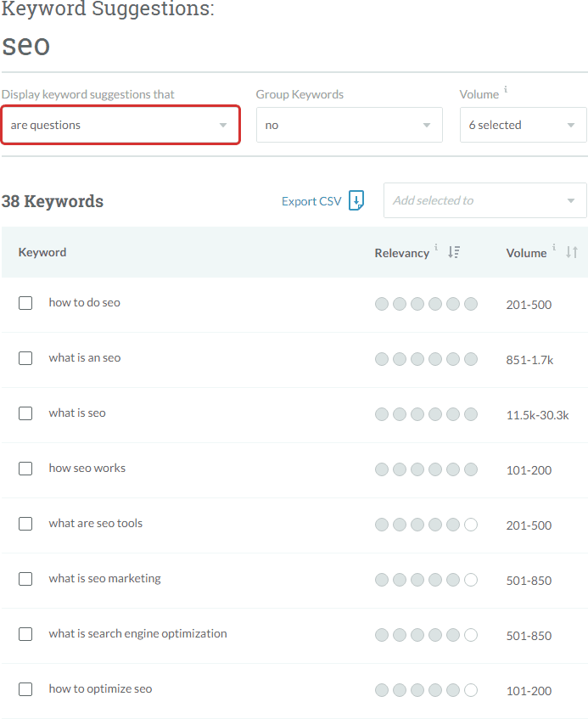This screenshot has height=719, width=588.
Task: Open the Volume '6 selected' dropdown
Action: click(524, 125)
